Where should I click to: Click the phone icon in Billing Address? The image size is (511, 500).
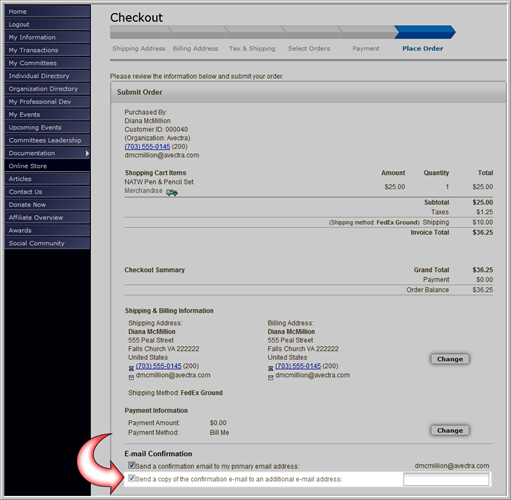[x=271, y=368]
